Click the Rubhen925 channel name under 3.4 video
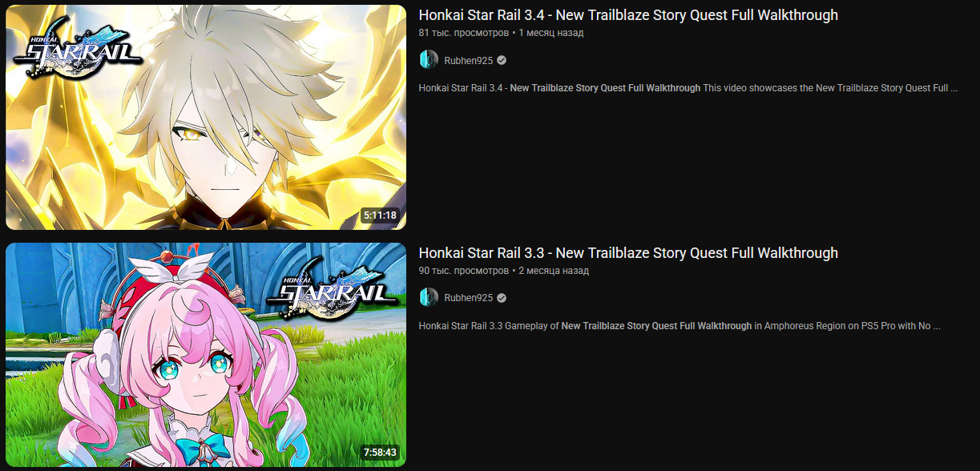This screenshot has height=471, width=980. (x=469, y=60)
